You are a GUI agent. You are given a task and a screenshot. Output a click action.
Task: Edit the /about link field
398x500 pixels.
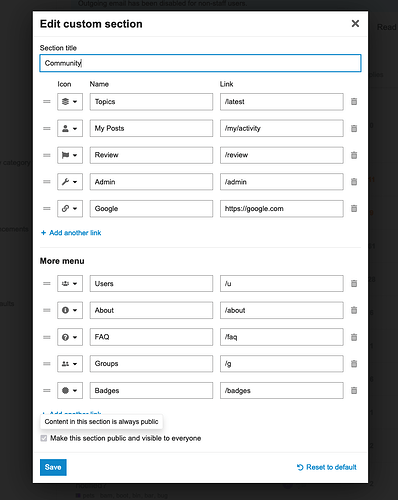pos(282,310)
